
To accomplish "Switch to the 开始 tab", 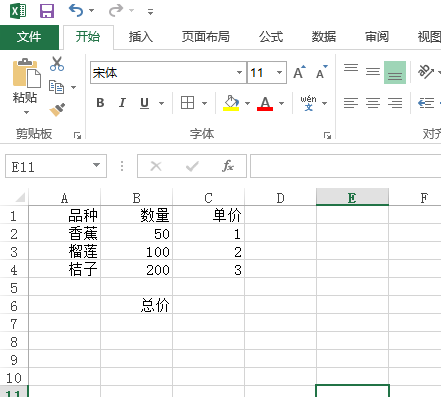I will click(88, 37).
